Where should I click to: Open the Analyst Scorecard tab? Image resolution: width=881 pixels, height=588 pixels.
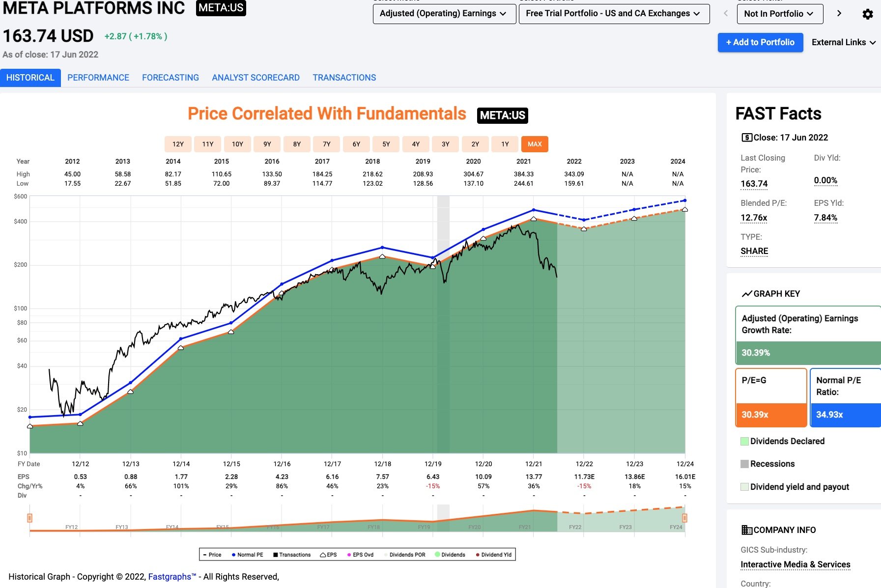[256, 78]
